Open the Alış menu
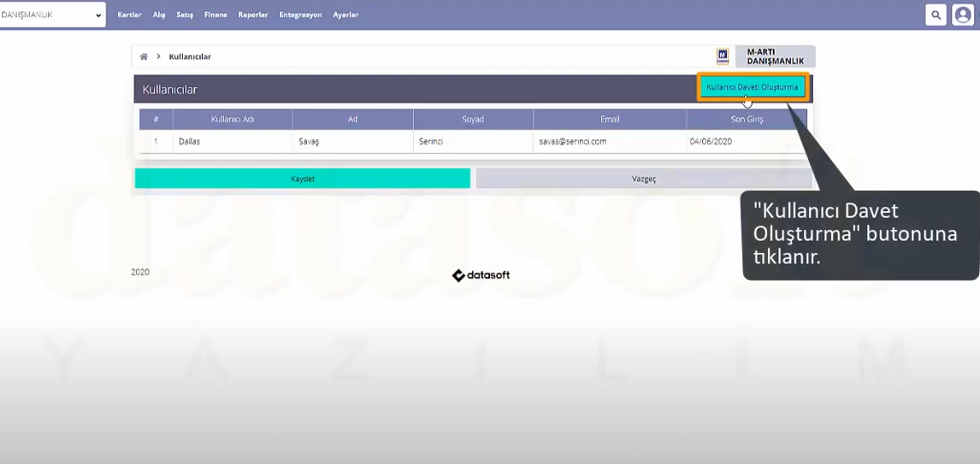 point(159,15)
